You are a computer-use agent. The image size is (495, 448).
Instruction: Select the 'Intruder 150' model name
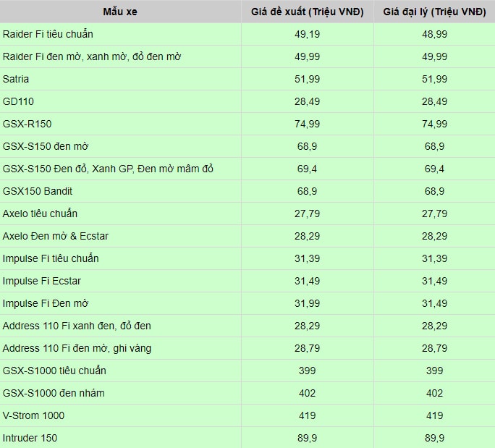point(30,438)
